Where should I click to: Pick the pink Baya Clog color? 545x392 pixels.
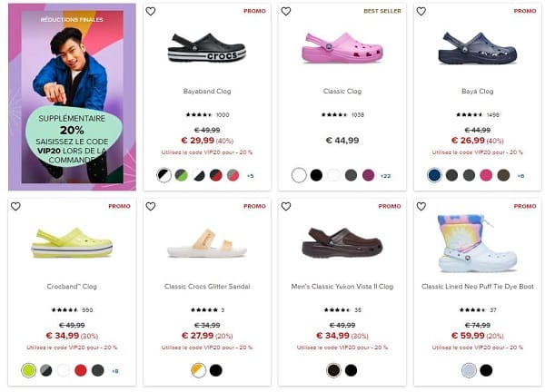point(486,175)
